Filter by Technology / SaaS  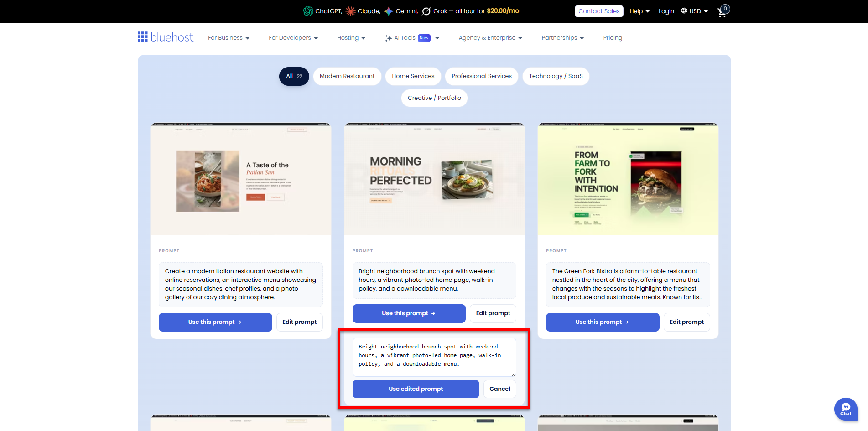tap(556, 76)
